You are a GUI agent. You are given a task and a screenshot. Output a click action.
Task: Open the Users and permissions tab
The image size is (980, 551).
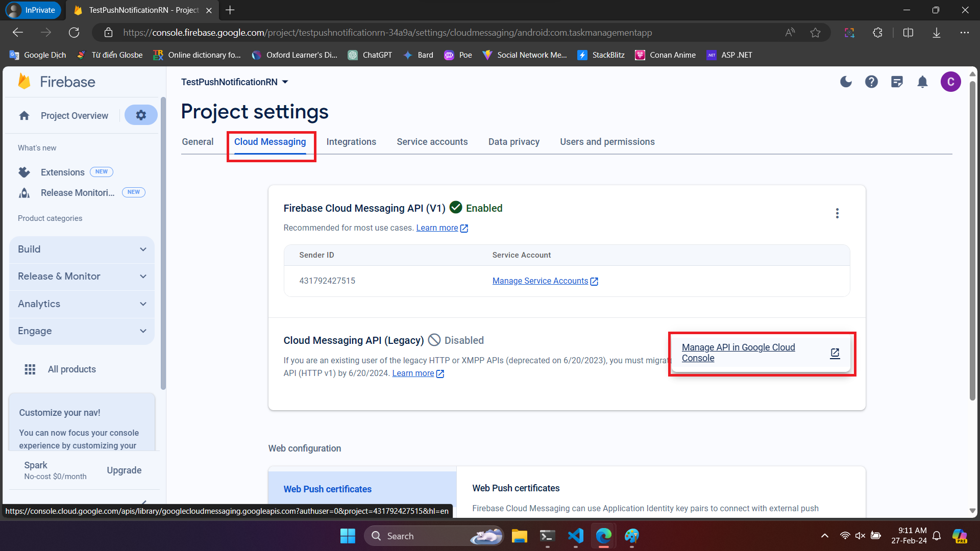[607, 142]
